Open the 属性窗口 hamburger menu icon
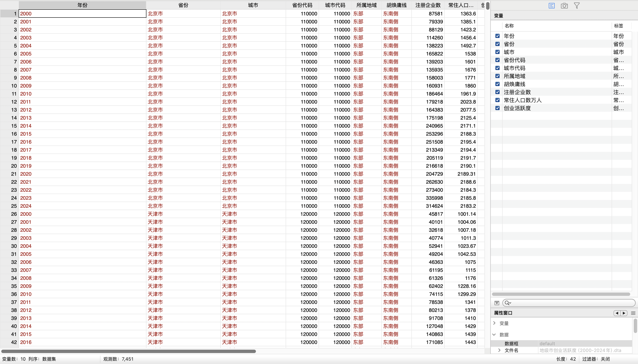 click(633, 313)
